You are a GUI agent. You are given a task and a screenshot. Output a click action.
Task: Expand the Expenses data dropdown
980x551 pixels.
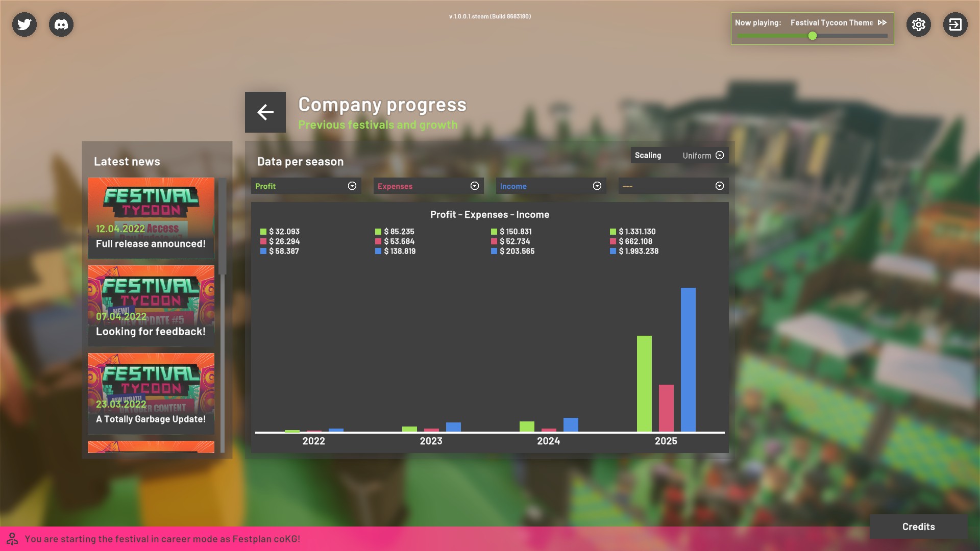pos(428,186)
